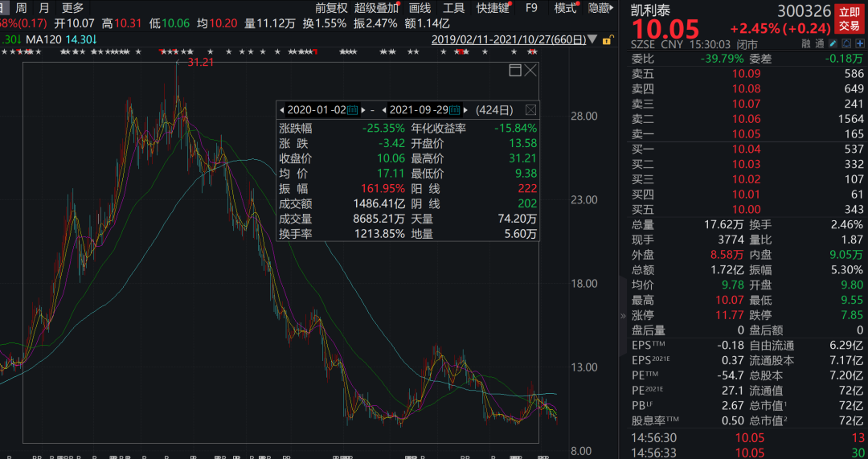Switch to 月 monthly period tab
868x459 pixels.
pyautogui.click(x=44, y=8)
